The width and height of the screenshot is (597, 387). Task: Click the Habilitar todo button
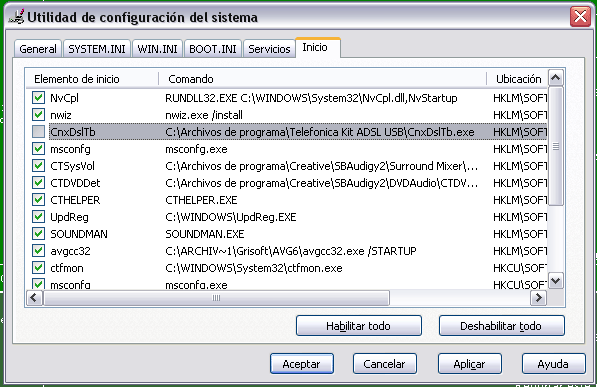(x=359, y=326)
